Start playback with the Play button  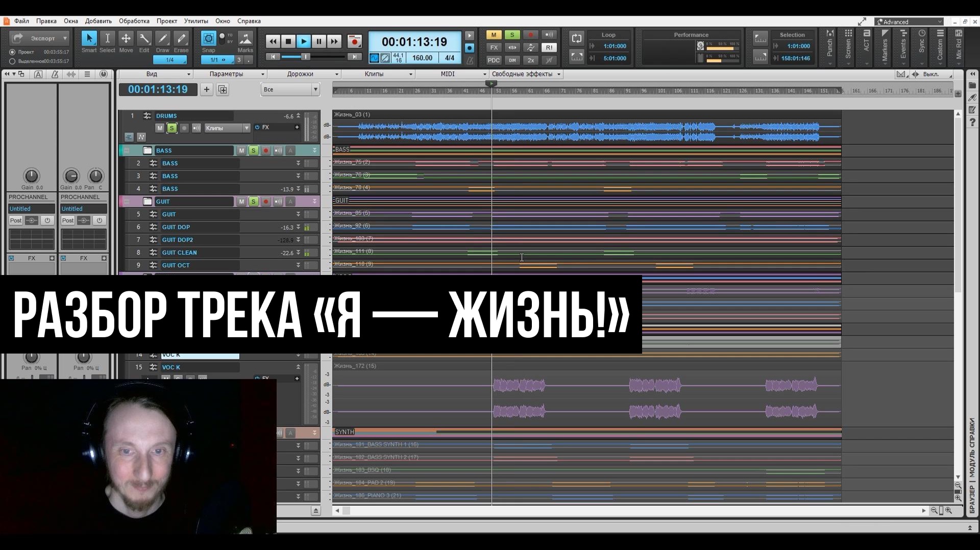(x=304, y=41)
